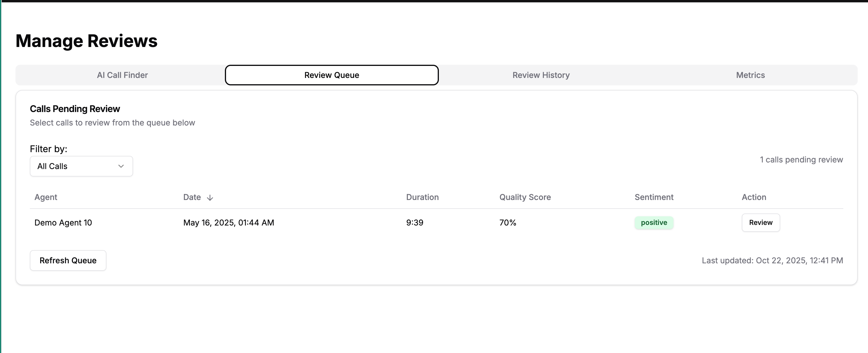Click the Quality Score column header
The height and width of the screenshot is (353, 868).
(x=525, y=197)
